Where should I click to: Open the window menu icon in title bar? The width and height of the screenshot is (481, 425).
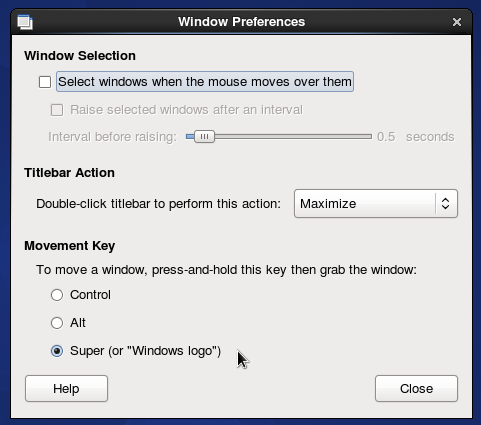point(25,22)
